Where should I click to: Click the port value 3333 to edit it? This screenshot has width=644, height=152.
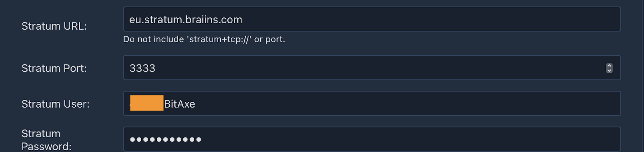pos(143,67)
